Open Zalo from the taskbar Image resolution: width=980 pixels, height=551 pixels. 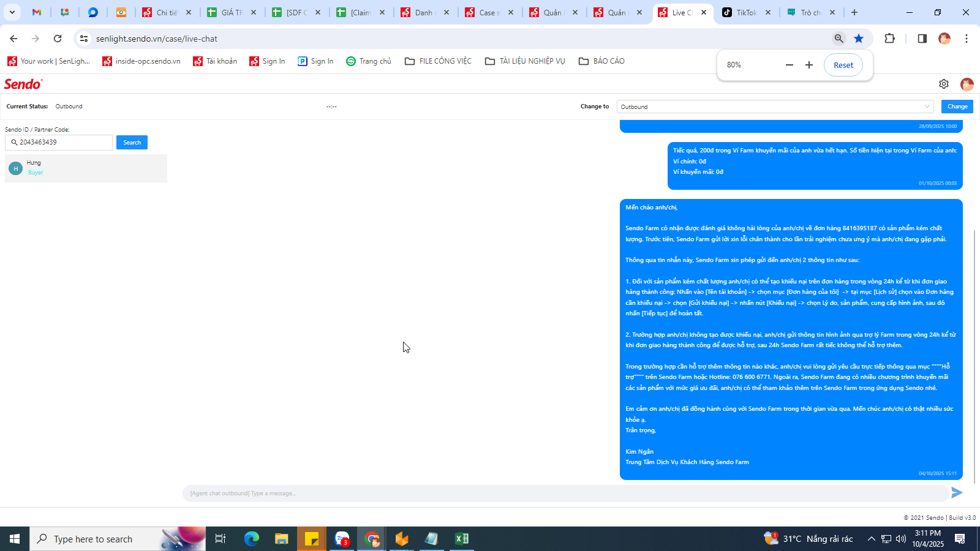tap(342, 539)
